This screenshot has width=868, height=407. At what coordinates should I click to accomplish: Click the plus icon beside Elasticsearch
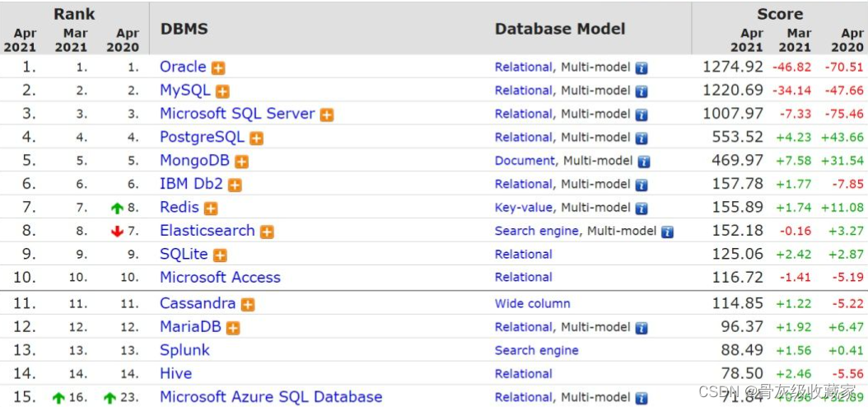pos(268,232)
